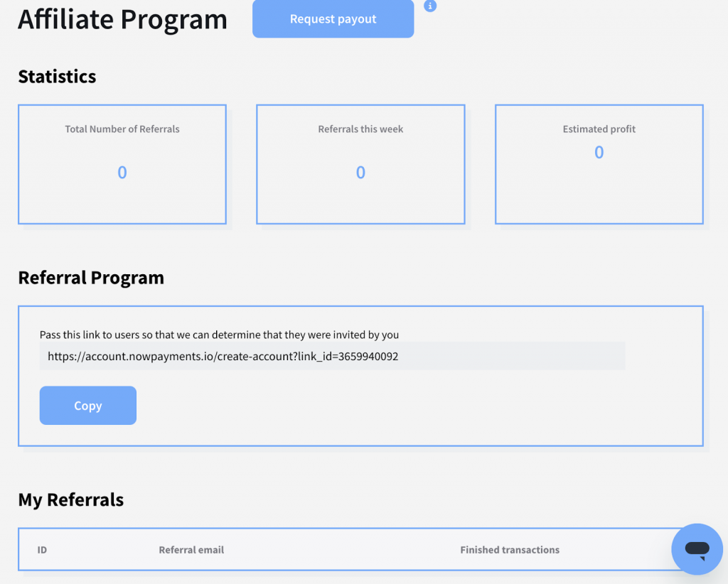Viewport: 728px width, 584px height.
Task: Click the My Referrals section heading
Action: pyautogui.click(x=71, y=500)
